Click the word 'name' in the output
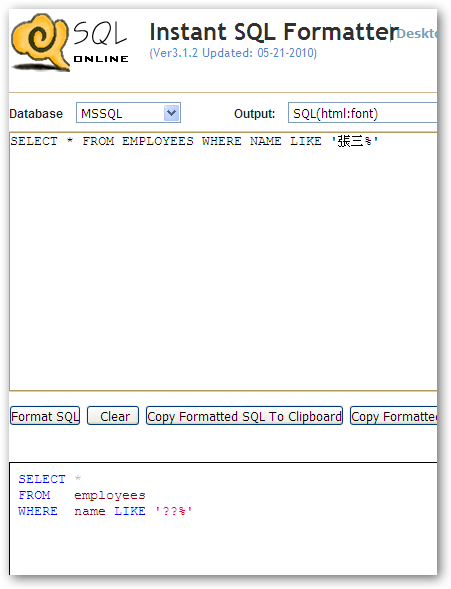The width and height of the screenshot is (451, 589). 90,511
